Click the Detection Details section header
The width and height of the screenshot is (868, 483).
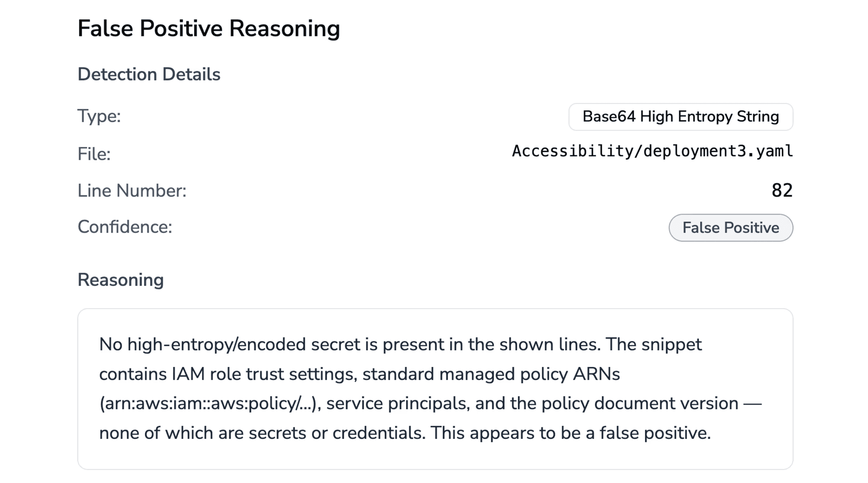tap(149, 74)
